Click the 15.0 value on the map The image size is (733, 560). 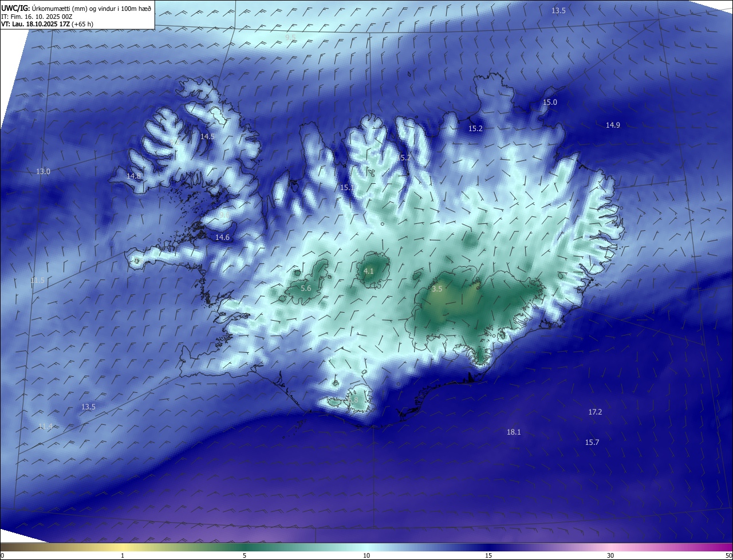tap(550, 102)
